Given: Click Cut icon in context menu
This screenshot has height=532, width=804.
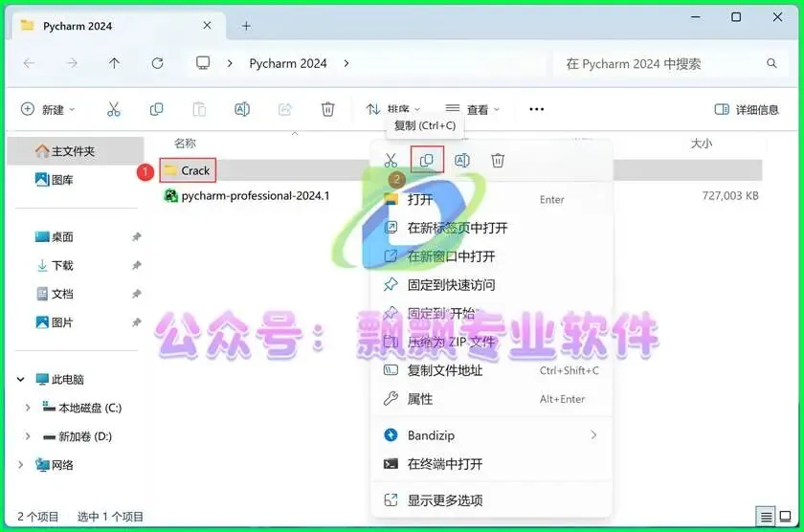Looking at the screenshot, I should point(391,161).
